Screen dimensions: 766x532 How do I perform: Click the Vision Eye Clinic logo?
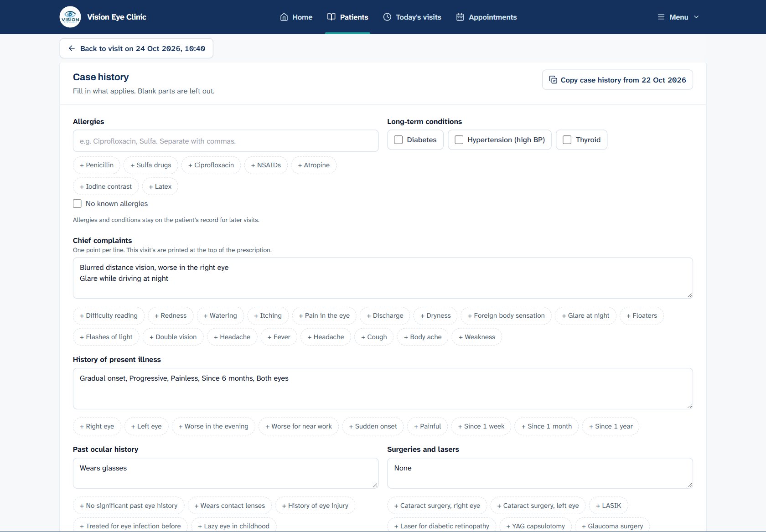coord(70,17)
